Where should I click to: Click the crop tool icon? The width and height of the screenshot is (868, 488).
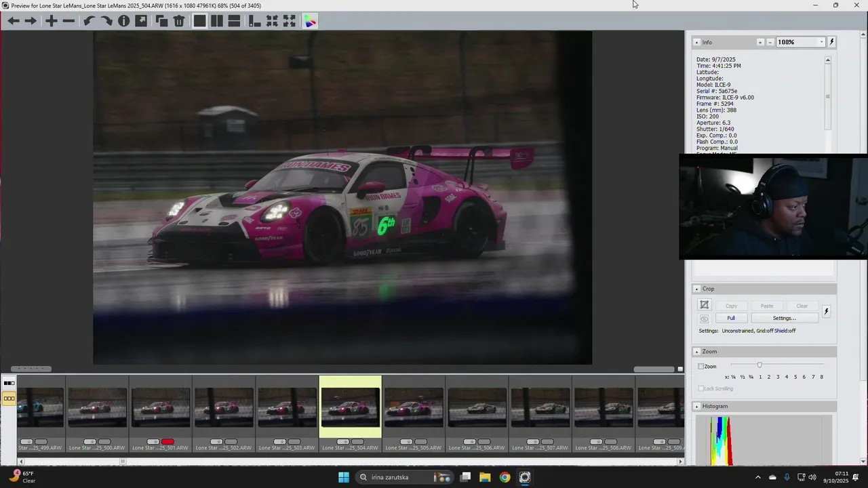click(705, 305)
